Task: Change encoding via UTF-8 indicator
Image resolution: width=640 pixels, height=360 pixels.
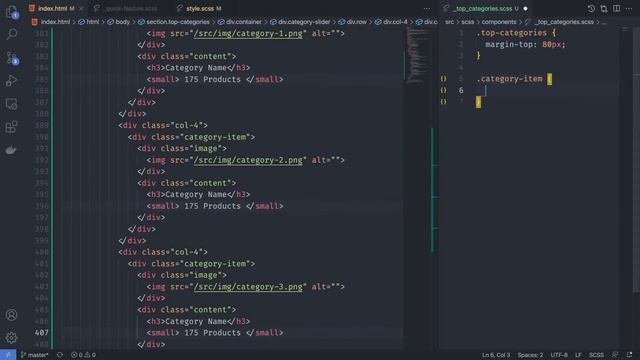Action: click(559, 355)
